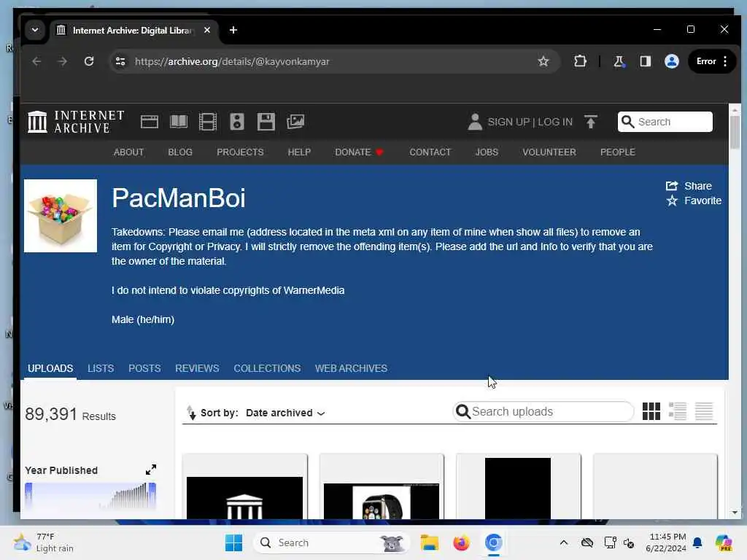Reload the page in Chrome

click(89, 61)
